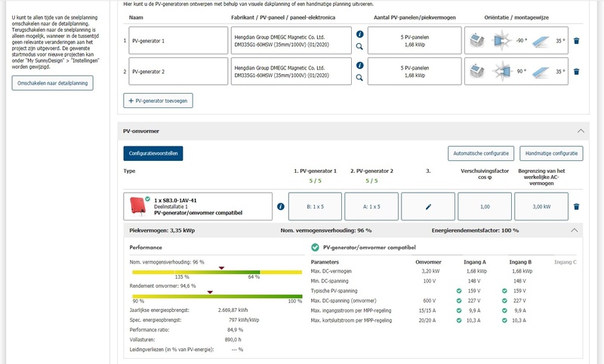Add a generator with PV-generator toevoegen

coord(159,100)
